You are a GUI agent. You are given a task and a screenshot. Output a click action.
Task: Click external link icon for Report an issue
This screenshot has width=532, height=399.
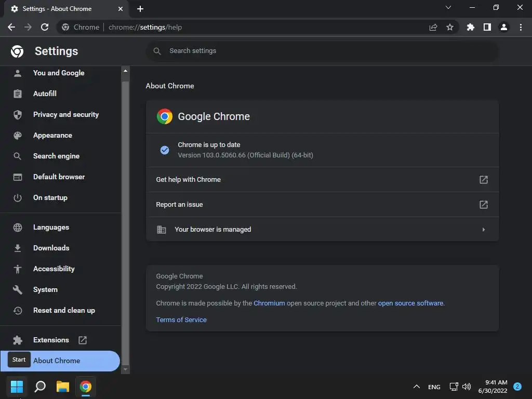pos(484,205)
